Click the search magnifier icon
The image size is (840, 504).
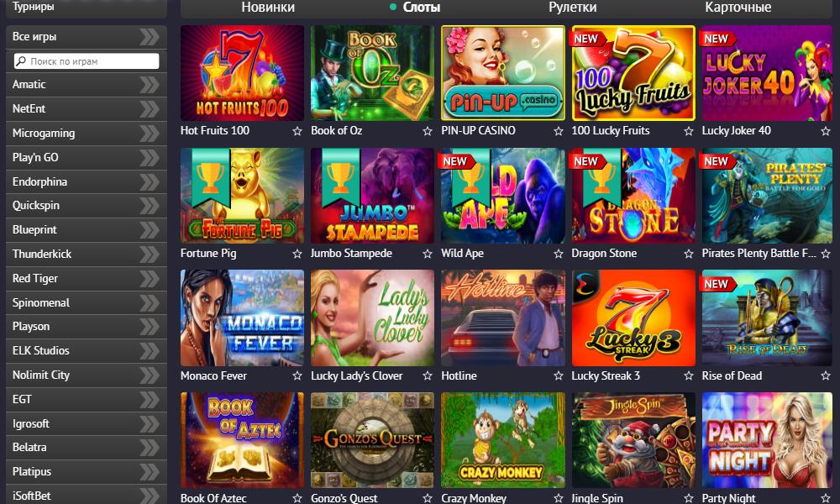click(x=21, y=61)
